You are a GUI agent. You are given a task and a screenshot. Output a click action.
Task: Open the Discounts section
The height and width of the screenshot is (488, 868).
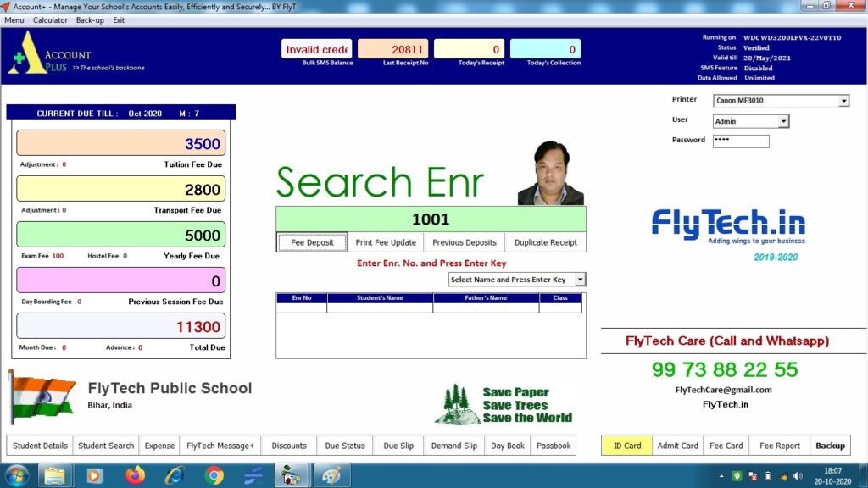point(289,446)
